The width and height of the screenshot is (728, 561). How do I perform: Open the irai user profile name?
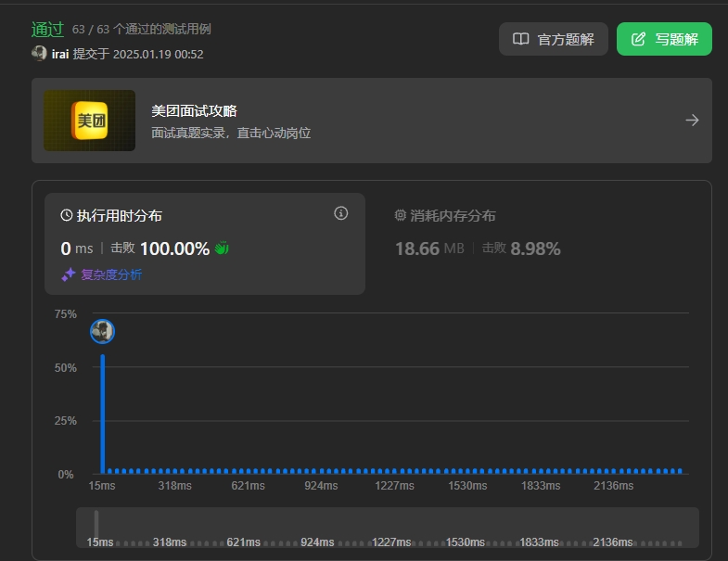[60, 55]
